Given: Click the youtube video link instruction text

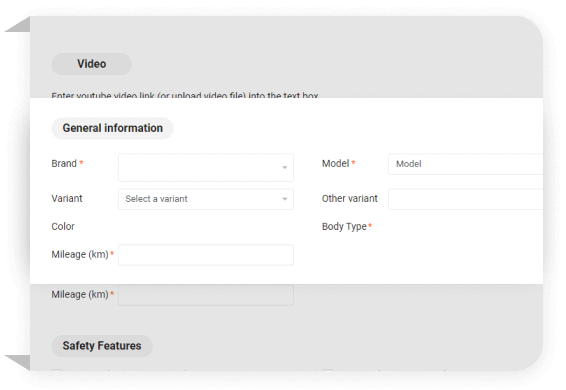Looking at the screenshot, I should click(x=185, y=95).
